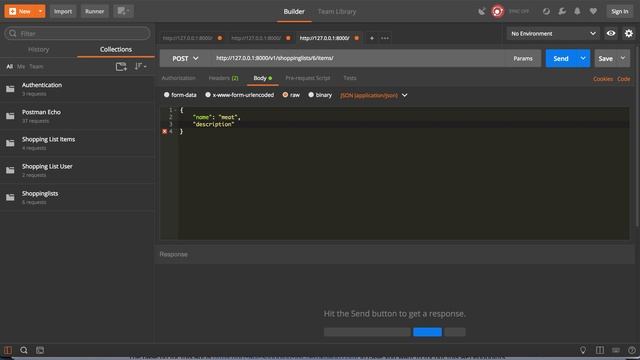Click the Postman Echo folder icon

10,116
